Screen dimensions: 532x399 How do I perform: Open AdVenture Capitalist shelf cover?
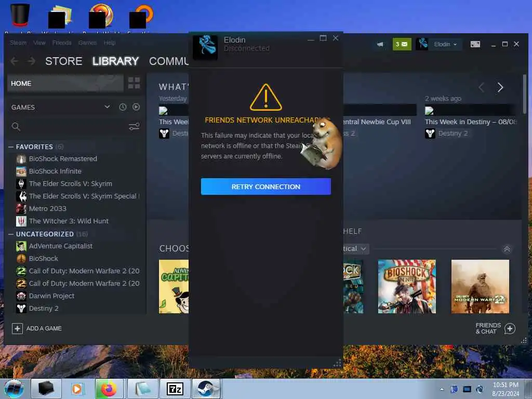pos(174,286)
